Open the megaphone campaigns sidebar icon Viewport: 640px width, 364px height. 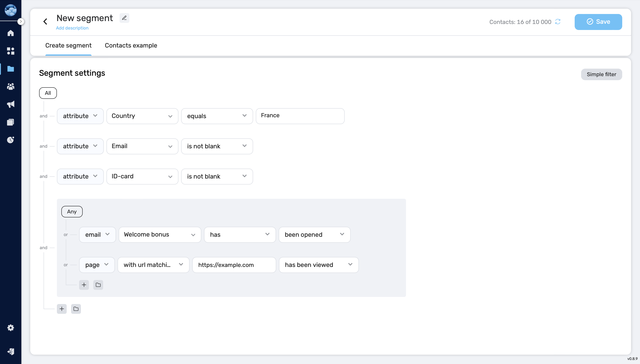coord(10,104)
